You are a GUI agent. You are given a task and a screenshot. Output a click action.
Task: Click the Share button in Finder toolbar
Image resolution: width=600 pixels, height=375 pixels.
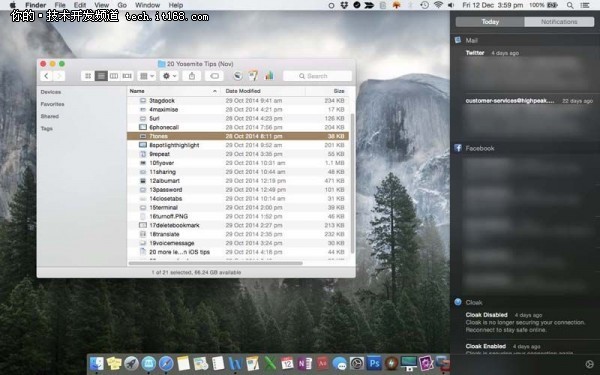click(x=192, y=76)
